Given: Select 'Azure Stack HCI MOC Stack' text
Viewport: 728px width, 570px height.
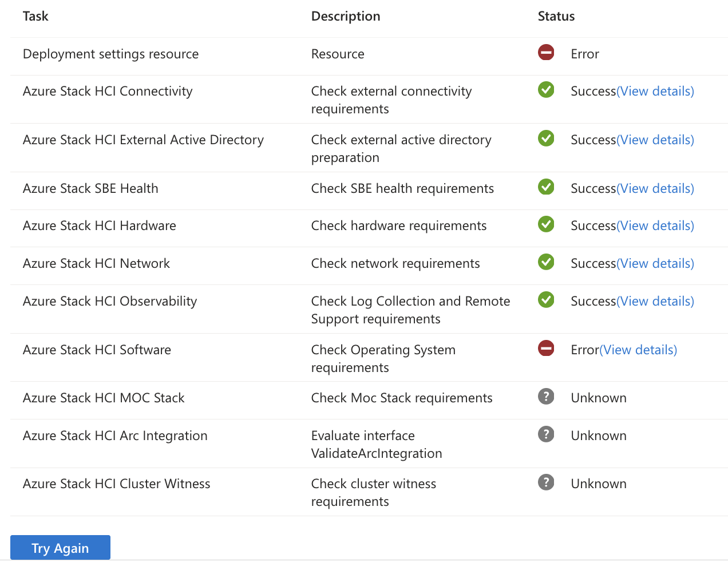Looking at the screenshot, I should point(104,398).
